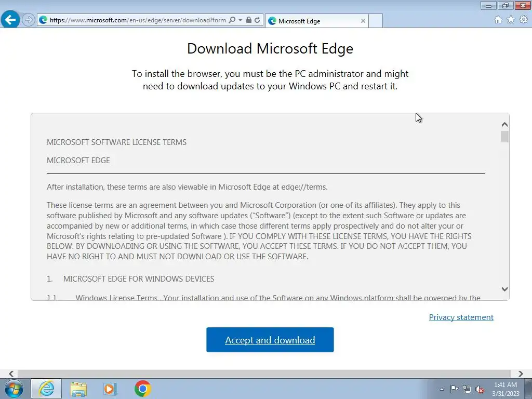Click the address bar URL field
532x399 pixels.
click(x=137, y=20)
